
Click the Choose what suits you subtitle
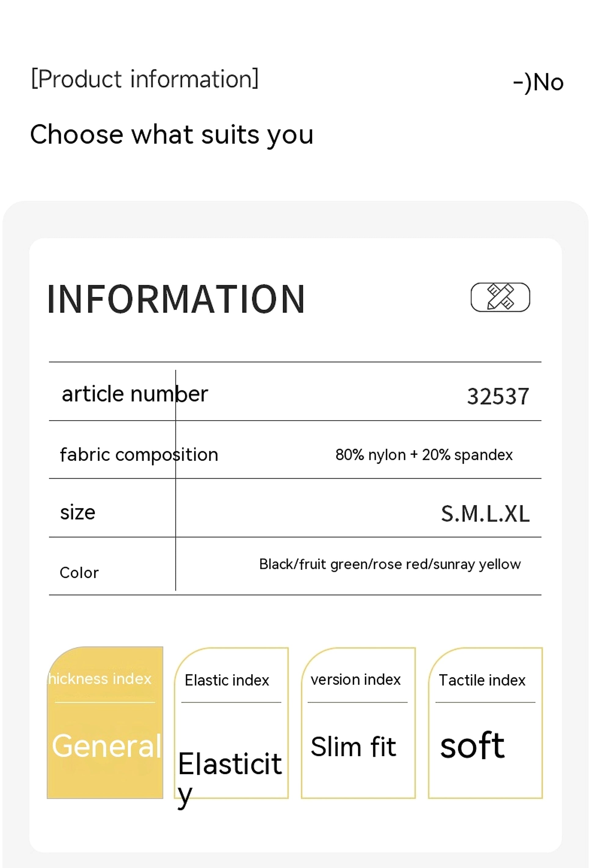pyautogui.click(x=172, y=135)
